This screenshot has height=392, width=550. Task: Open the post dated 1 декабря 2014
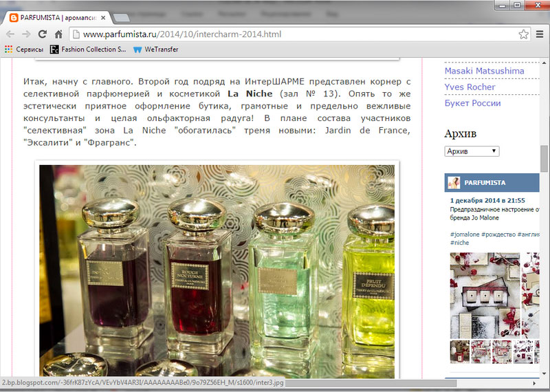(487, 200)
